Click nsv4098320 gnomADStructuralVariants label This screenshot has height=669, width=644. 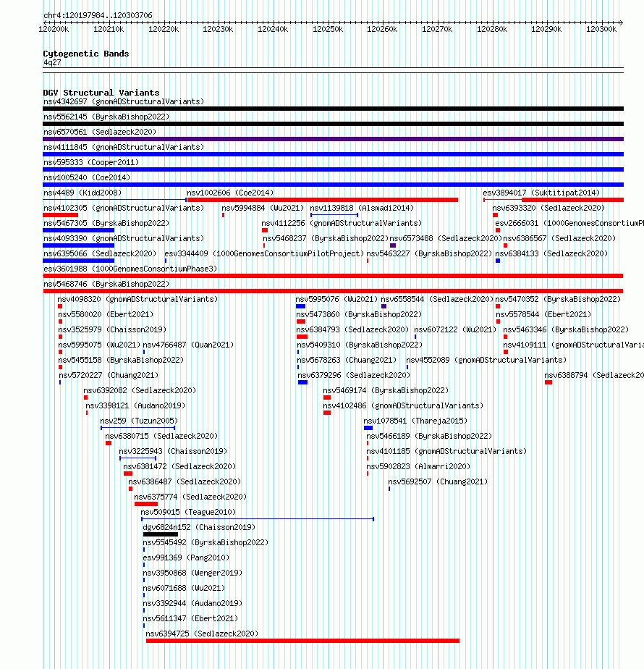point(137,300)
